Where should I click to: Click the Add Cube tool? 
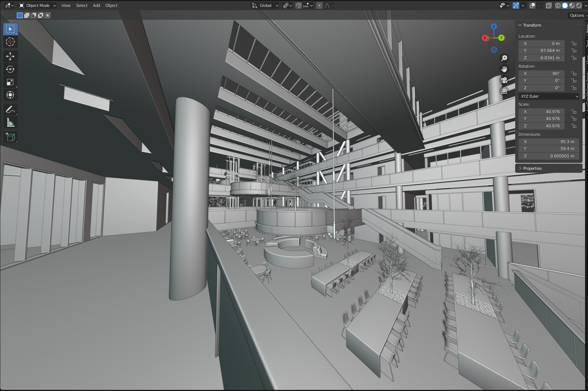10,137
